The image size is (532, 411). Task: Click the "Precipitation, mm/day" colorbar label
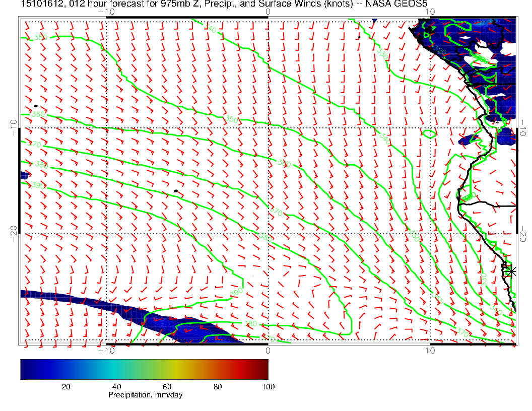[x=145, y=395]
